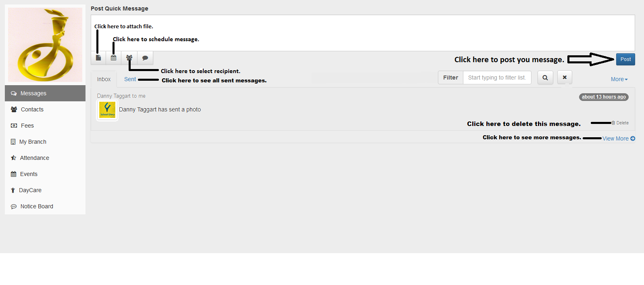Open the Notice Board
The width and height of the screenshot is (644, 285).
(36, 206)
